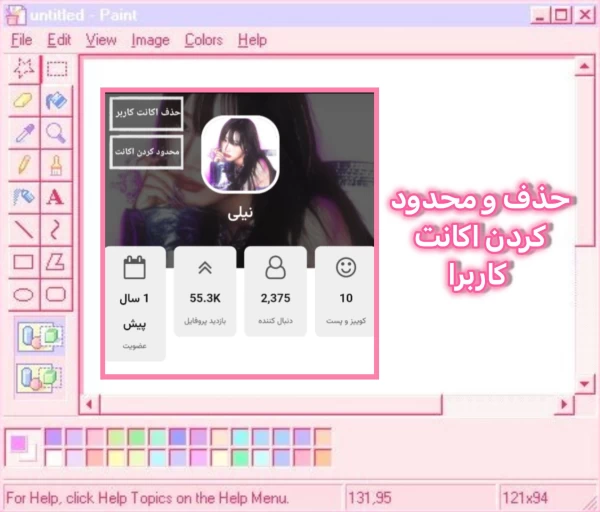
Task: Enable the transparent drawing mode option
Action: point(40,378)
